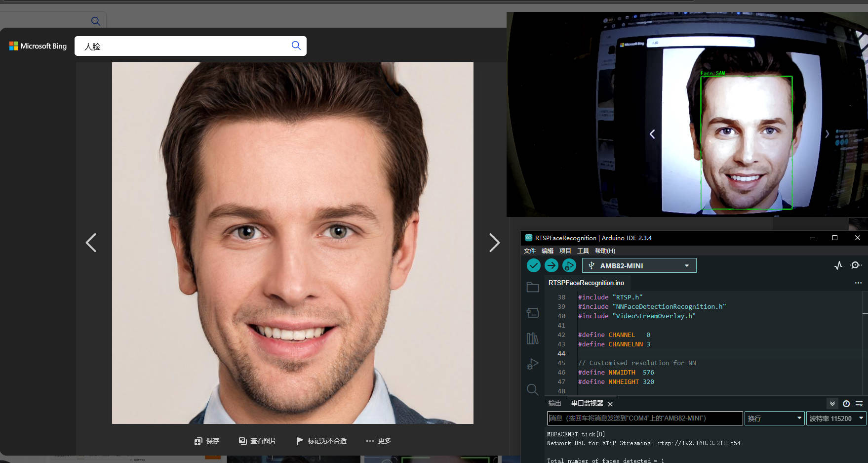Click the serial monitor message input field
868x463 pixels.
[645, 419]
